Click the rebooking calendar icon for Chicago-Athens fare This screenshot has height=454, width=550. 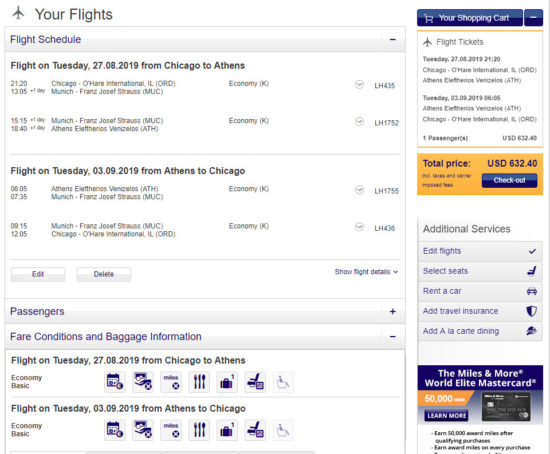click(x=115, y=381)
